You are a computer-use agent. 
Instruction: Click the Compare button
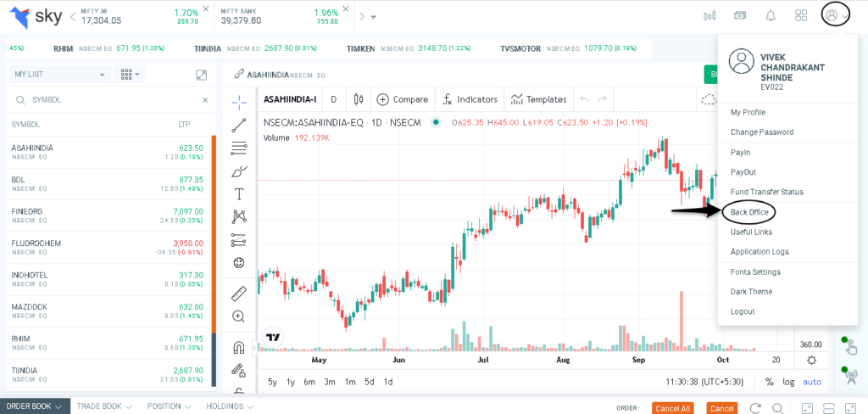403,99
